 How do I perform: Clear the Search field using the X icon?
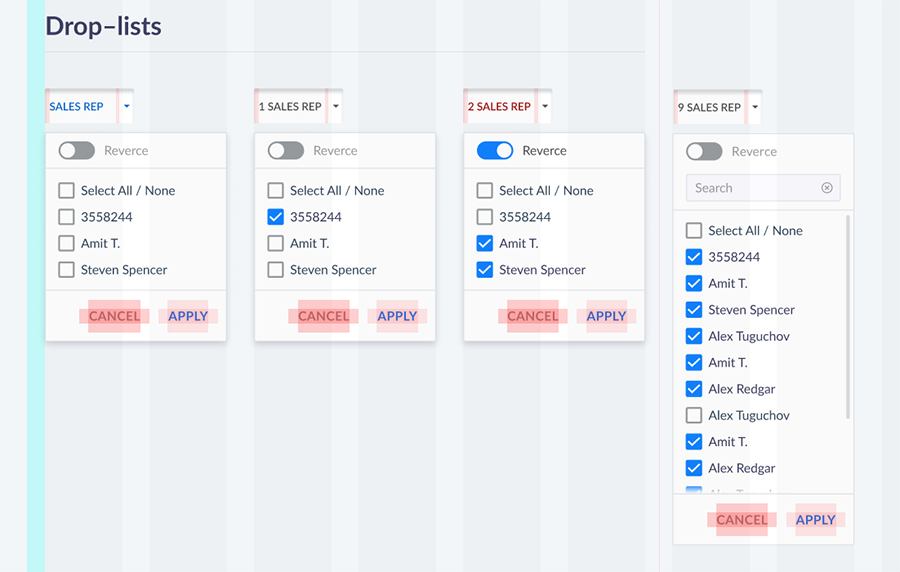point(827,188)
